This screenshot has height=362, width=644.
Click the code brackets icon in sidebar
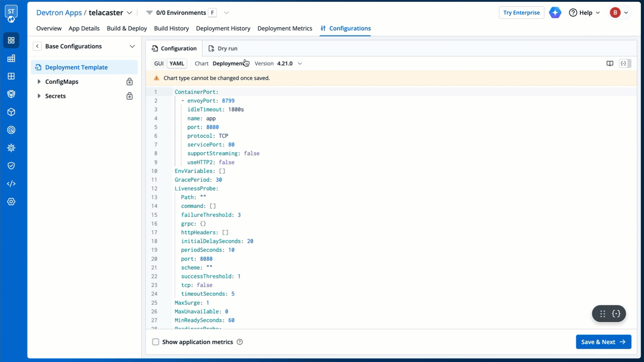point(11,184)
